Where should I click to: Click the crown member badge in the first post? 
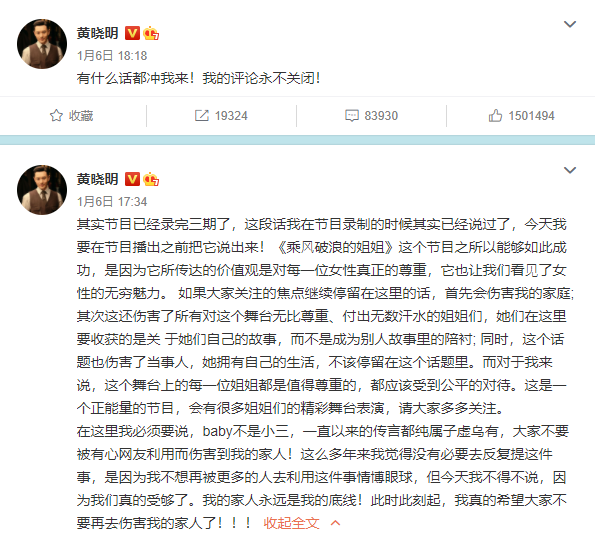click(151, 33)
